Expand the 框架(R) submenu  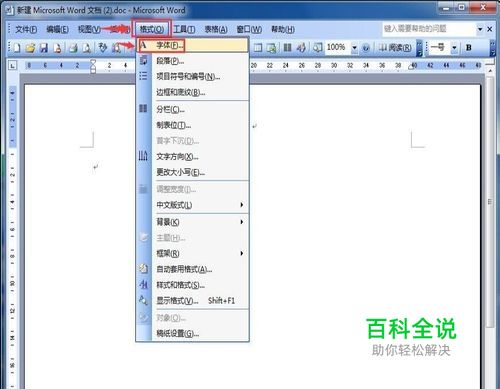click(x=192, y=253)
